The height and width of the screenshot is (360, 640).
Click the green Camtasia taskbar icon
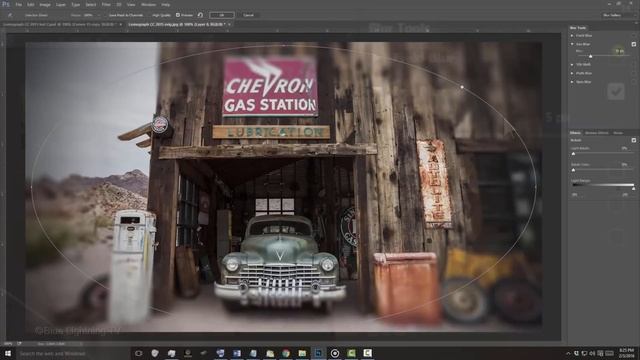[x=351, y=353]
